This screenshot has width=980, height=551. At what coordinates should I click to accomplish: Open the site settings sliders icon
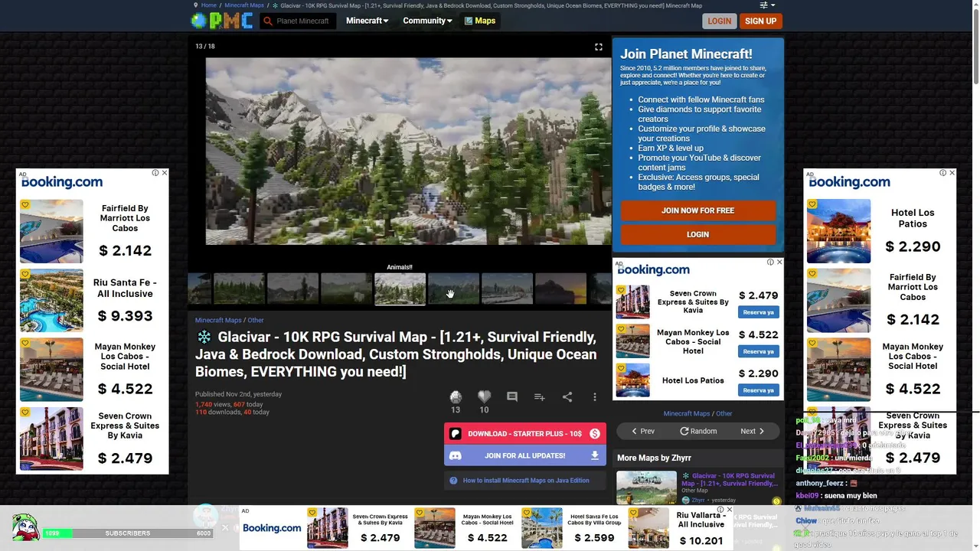pyautogui.click(x=763, y=5)
